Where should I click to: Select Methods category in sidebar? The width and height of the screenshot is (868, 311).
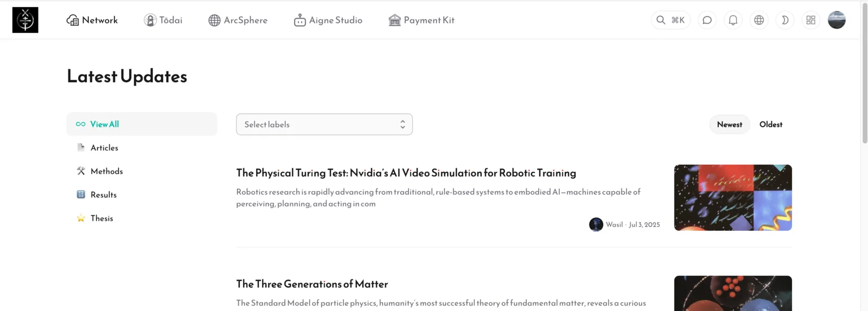pos(142,171)
